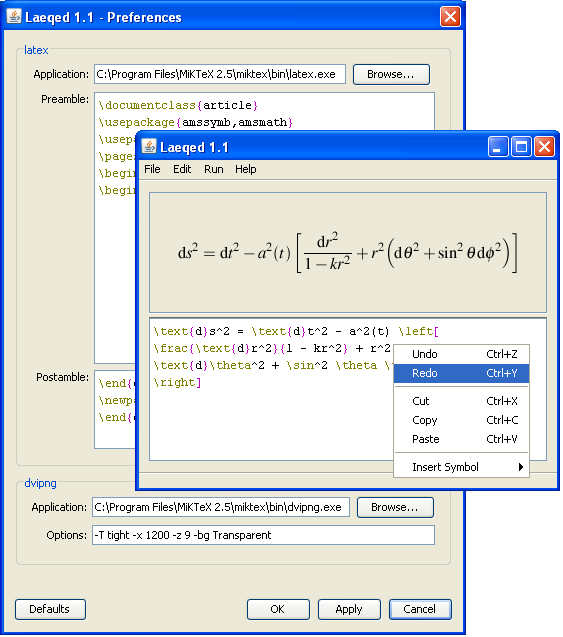Browse for the dvipng application path
The width and height of the screenshot is (563, 637).
(395, 507)
